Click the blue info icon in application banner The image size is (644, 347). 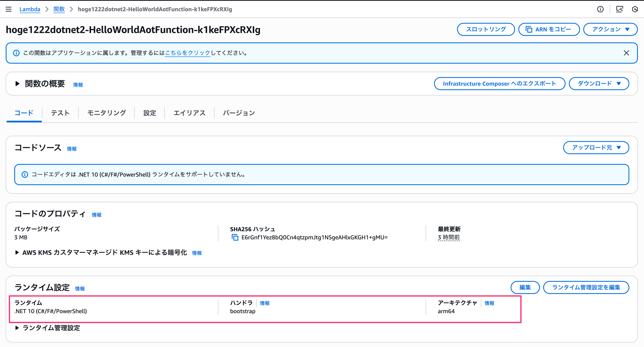click(x=16, y=53)
